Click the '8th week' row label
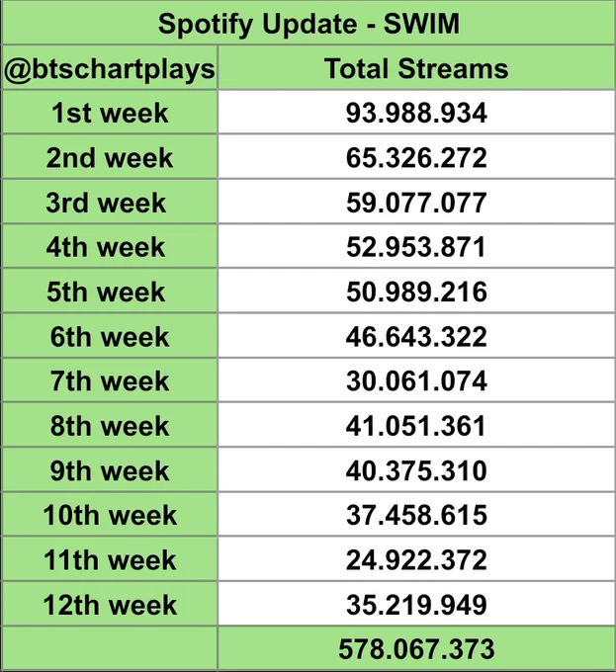616x672 pixels. 110,425
